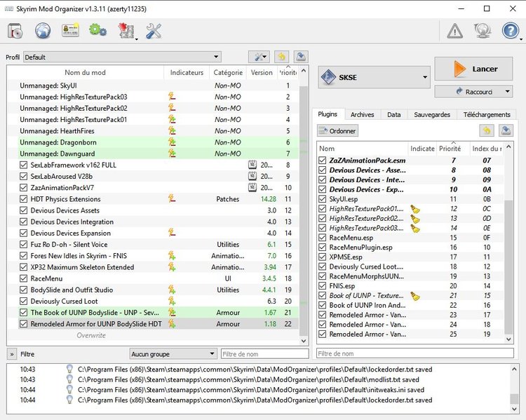Switch to the Archives tab
The height and width of the screenshot is (420, 526).
(362, 115)
